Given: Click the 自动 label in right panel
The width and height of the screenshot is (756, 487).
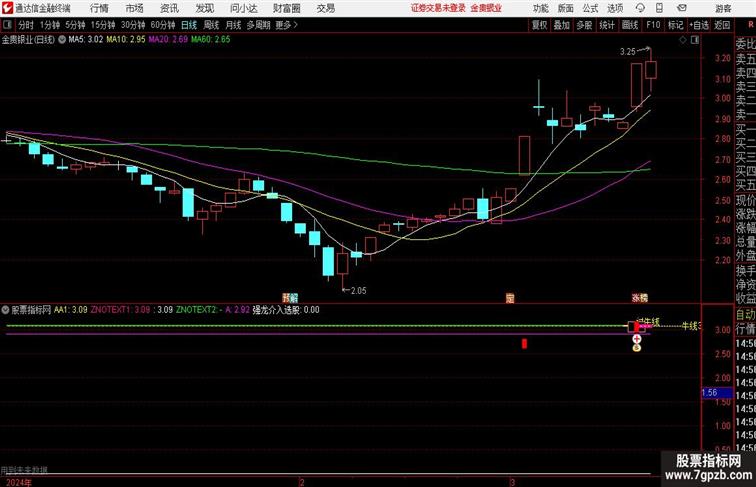Looking at the screenshot, I should 745,315.
